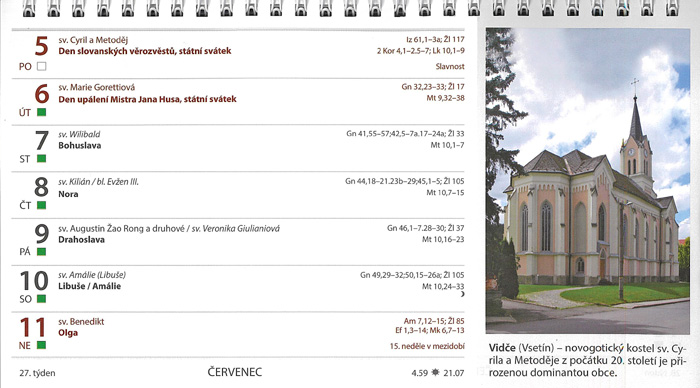Click the 15. neděle v mezidobí note

coord(427,346)
